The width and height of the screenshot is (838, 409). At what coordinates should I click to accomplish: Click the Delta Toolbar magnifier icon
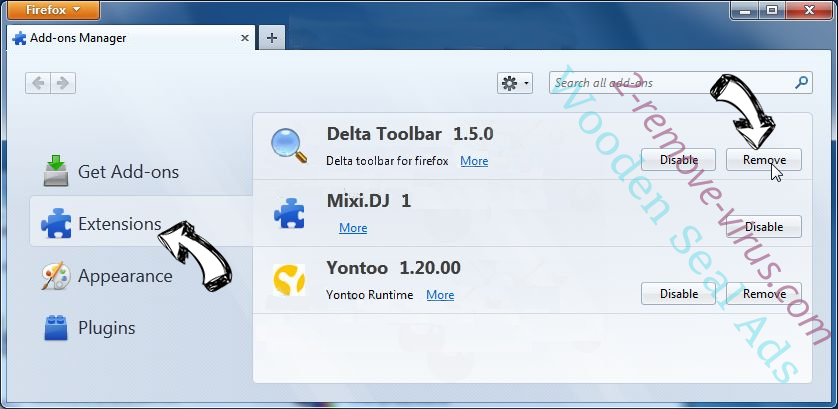[289, 146]
